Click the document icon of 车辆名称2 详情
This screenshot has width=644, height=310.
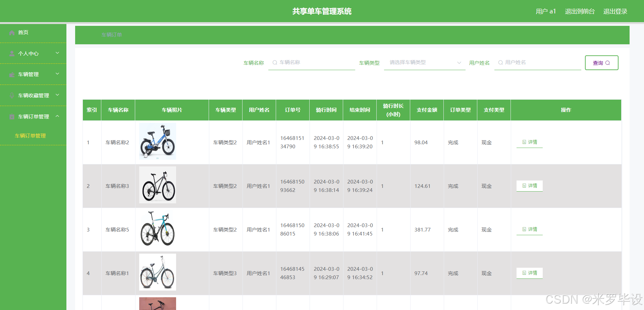pyautogui.click(x=524, y=142)
